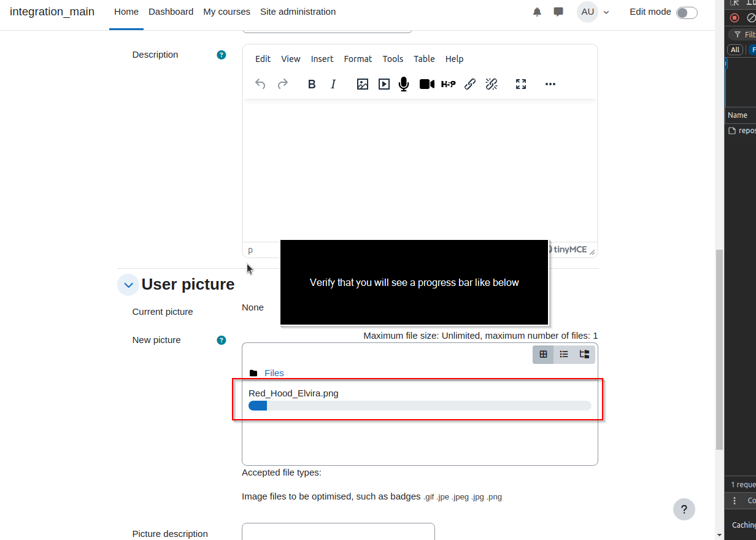Open messaging drawer speech bubble icon

[558, 12]
